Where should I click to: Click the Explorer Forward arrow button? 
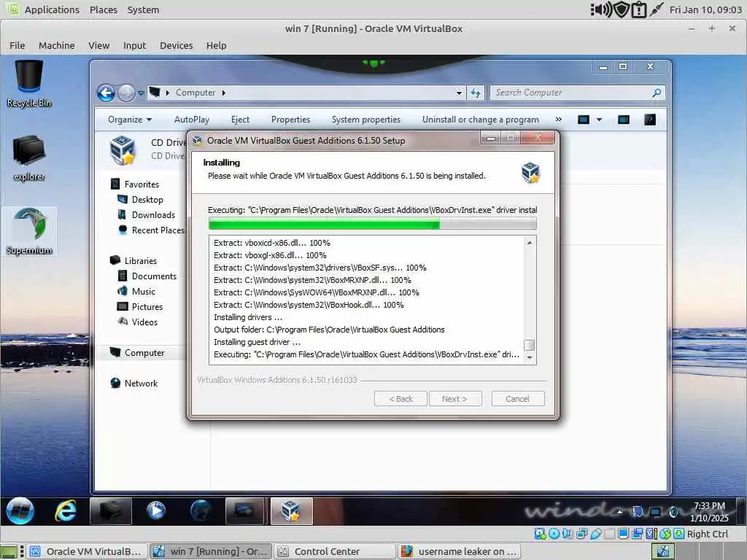click(x=126, y=93)
